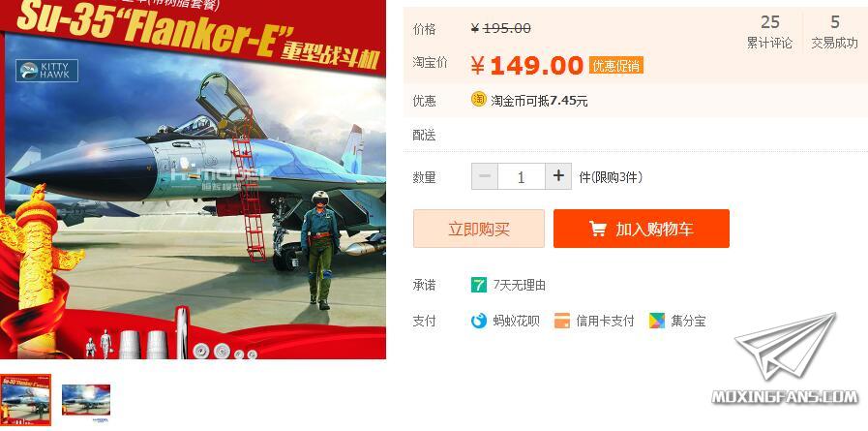
Task: Click the 优惠促销 promotion tag
Action: (616, 65)
